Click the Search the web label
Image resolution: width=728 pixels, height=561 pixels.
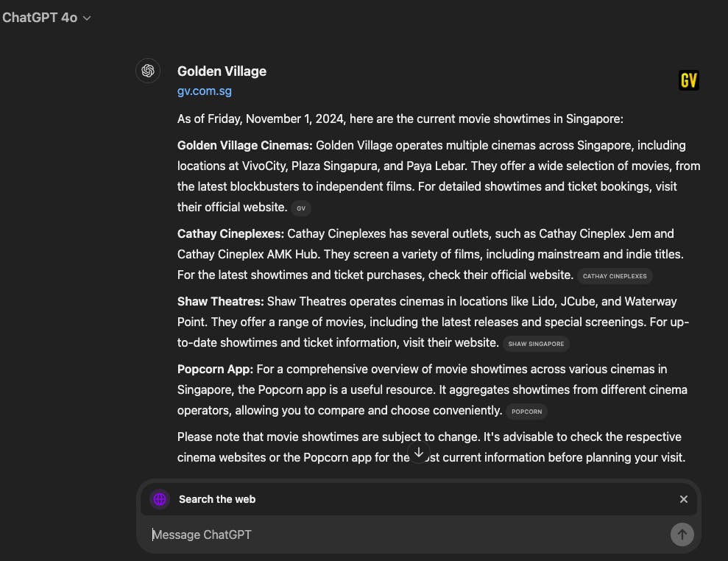click(x=217, y=499)
